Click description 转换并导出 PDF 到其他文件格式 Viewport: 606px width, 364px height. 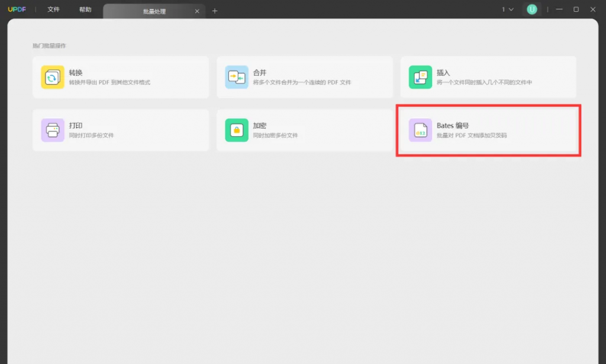109,82
